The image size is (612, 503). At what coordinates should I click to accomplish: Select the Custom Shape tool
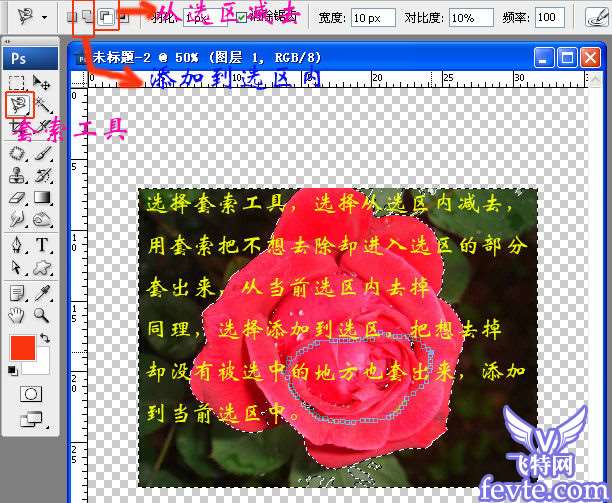pos(43,268)
